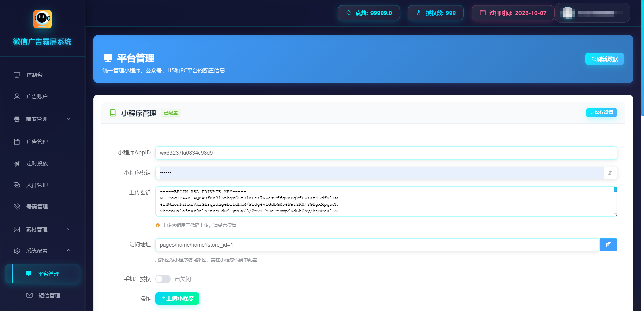
Task: Collapse the 系统配置 submenu
Action: click(68, 251)
